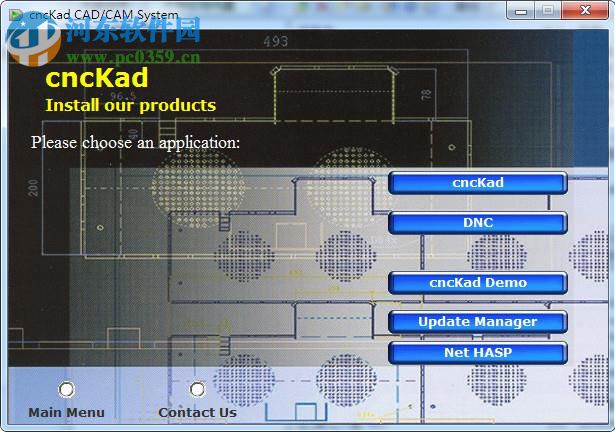Select the Contact Us radio circle

[197, 389]
